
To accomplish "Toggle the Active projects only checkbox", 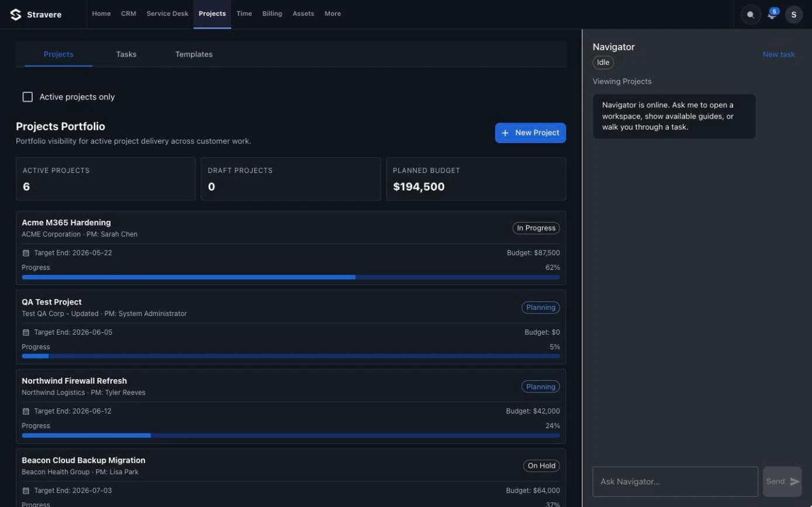I will (x=27, y=97).
